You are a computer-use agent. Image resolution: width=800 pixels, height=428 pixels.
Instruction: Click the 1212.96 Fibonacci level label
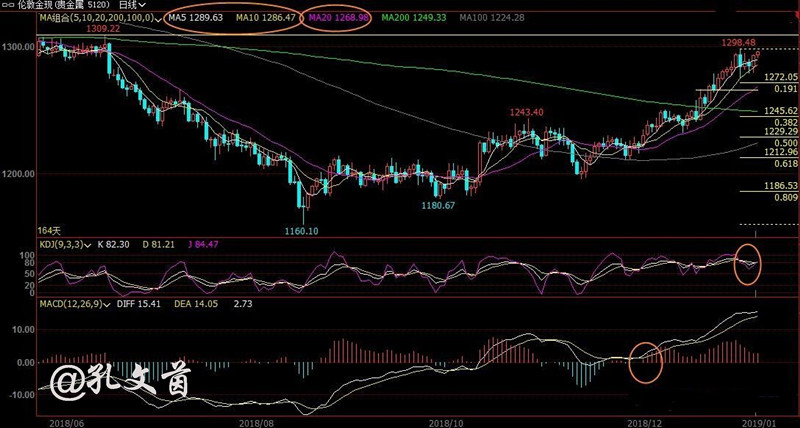coord(781,153)
